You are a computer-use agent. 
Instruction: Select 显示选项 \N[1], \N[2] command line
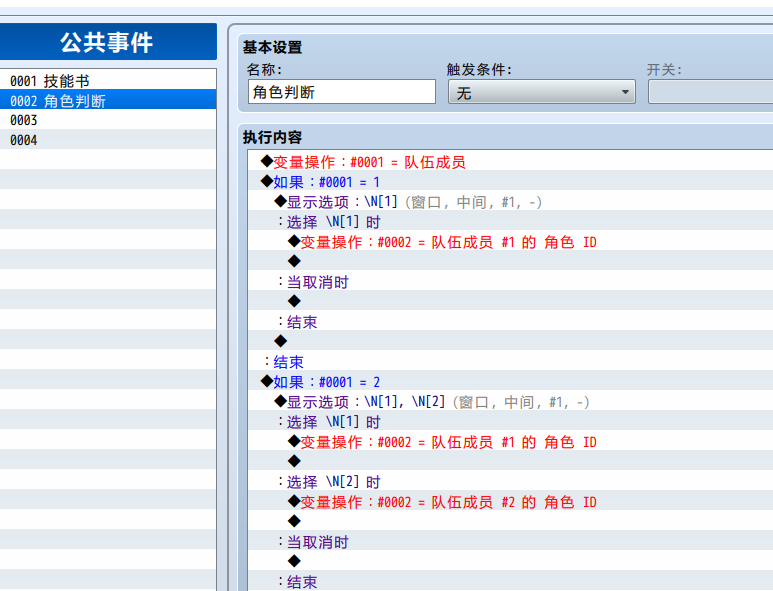click(510, 402)
